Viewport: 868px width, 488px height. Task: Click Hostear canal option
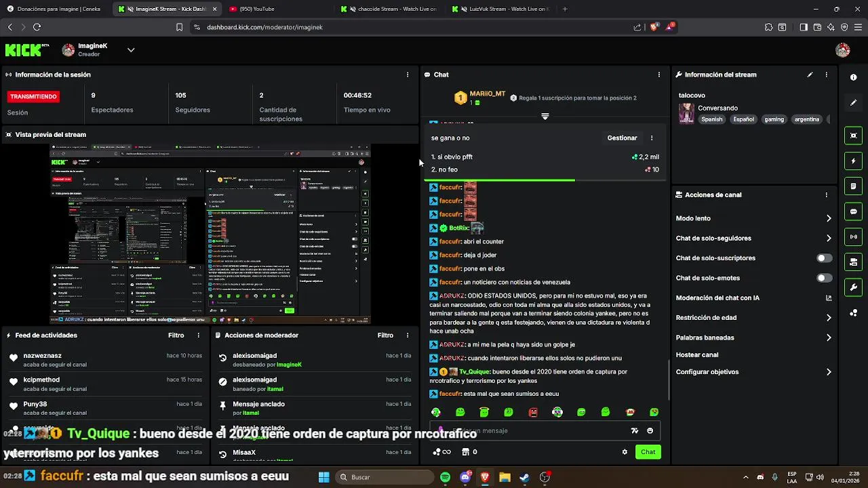tap(696, 354)
